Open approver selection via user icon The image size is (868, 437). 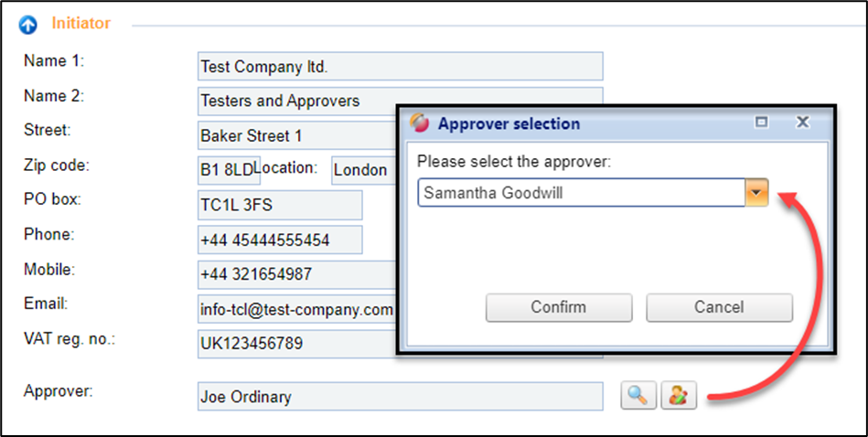680,396
